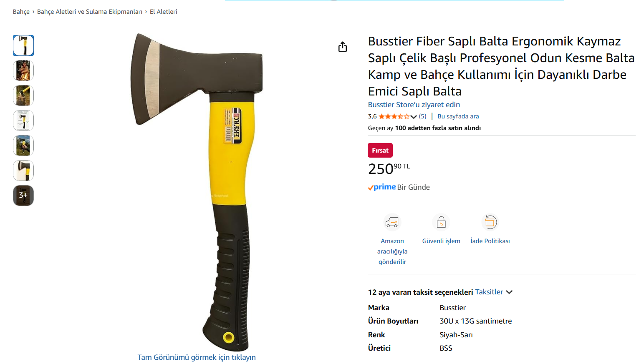Screen dimensions: 644x364
Task: Click the Güvenli işlem lock icon
Action: coord(441,222)
